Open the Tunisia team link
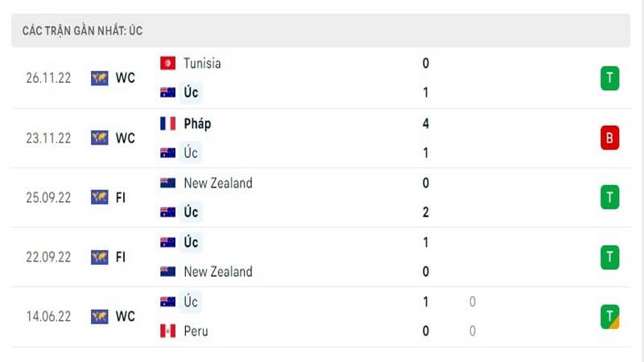The width and height of the screenshot is (644, 362). (x=202, y=64)
